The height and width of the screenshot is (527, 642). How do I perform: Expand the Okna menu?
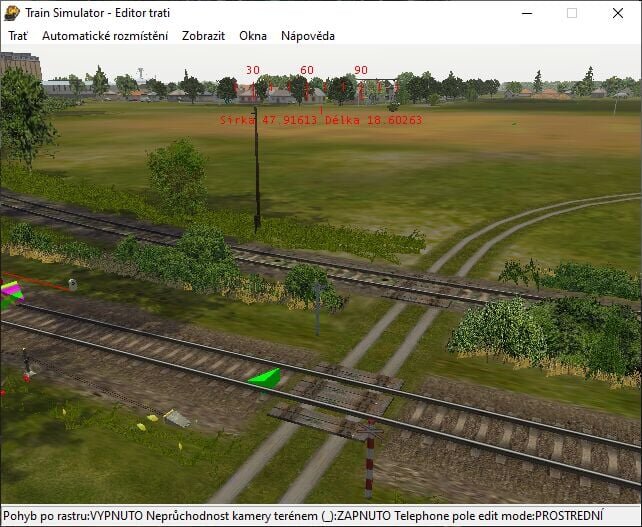(253, 35)
